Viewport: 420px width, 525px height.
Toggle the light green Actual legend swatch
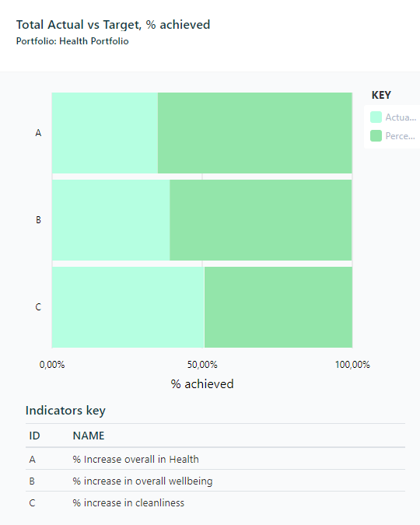tap(376, 117)
